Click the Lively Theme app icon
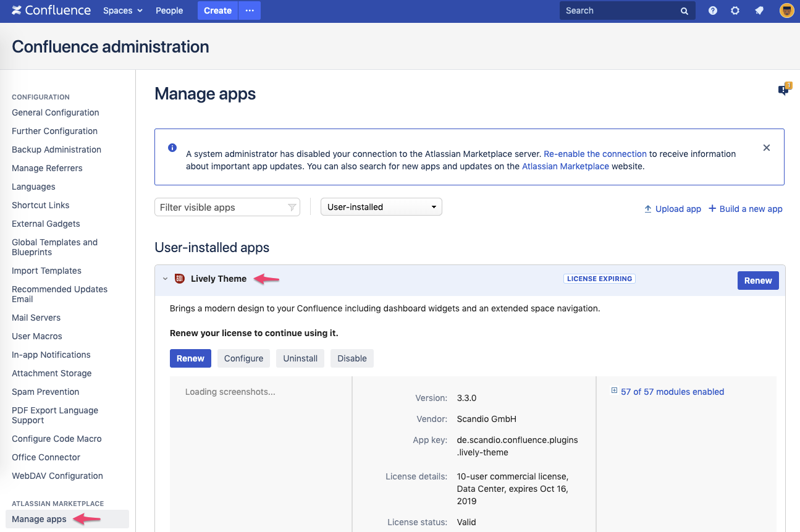 tap(180, 279)
